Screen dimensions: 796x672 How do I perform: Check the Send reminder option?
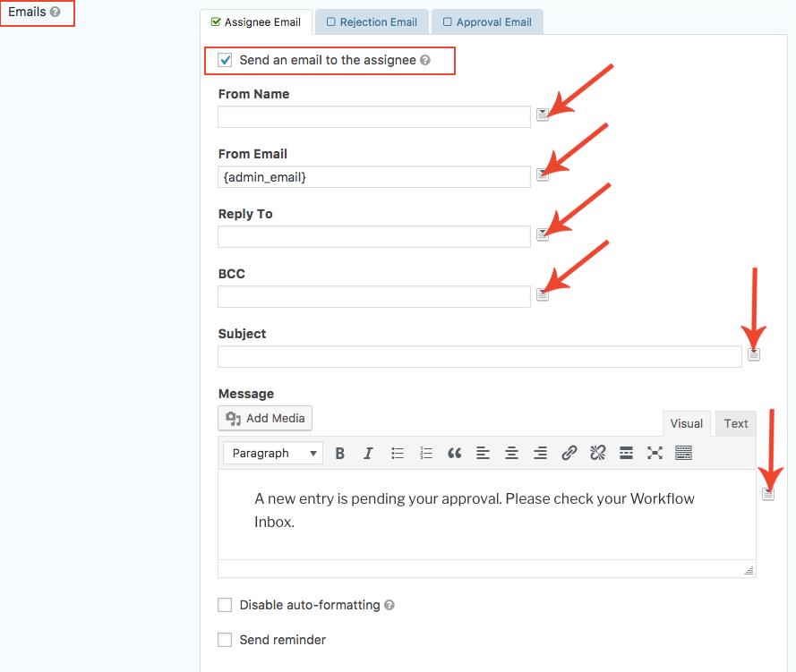pos(226,640)
